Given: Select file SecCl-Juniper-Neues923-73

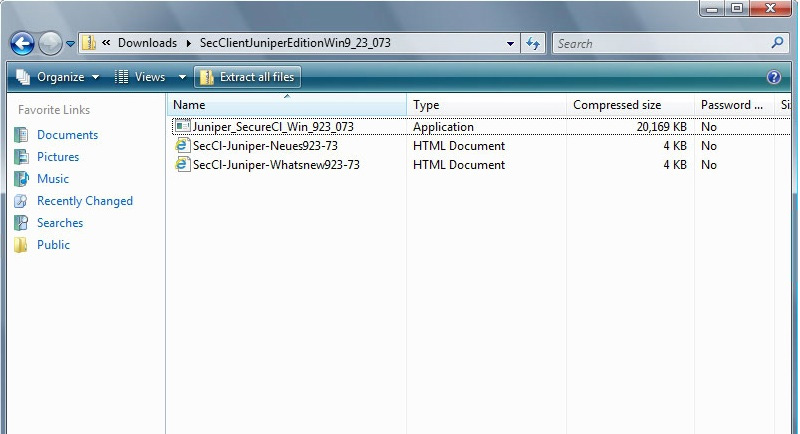Looking at the screenshot, I should pyautogui.click(x=265, y=146).
